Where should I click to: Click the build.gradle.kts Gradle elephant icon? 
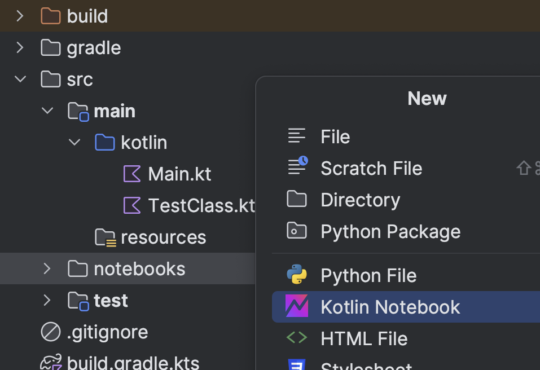[x=51, y=362]
